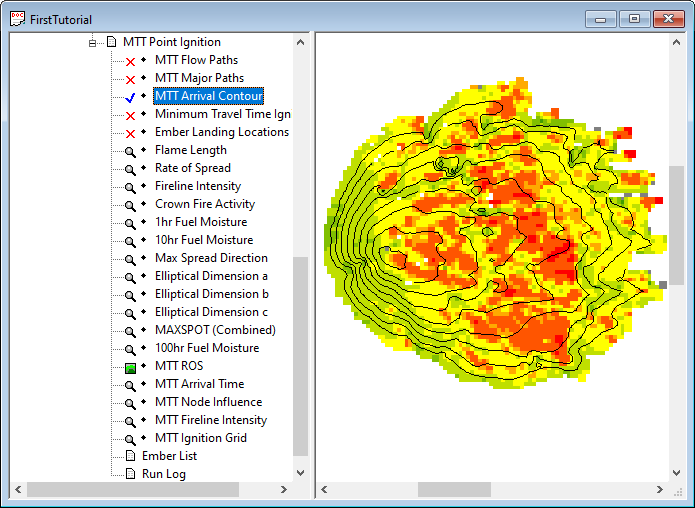This screenshot has height=508, width=695.
Task: Click the MTT Point Ignition document icon
Action: pyautogui.click(x=111, y=42)
